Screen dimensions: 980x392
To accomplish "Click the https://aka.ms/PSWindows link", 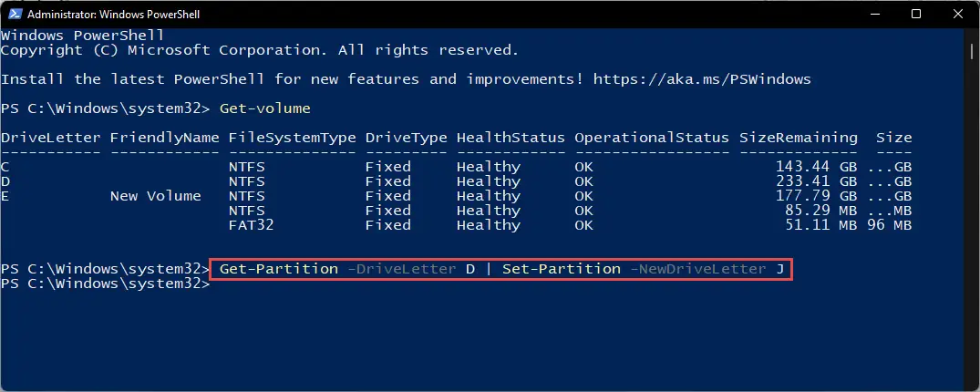I will coord(702,79).
